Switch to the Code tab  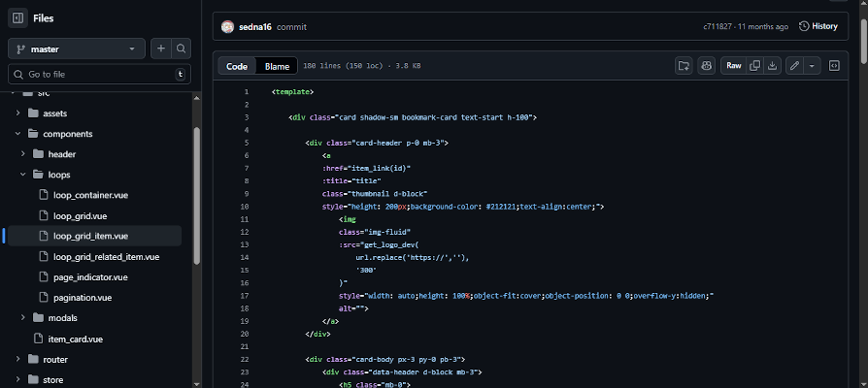tap(237, 66)
